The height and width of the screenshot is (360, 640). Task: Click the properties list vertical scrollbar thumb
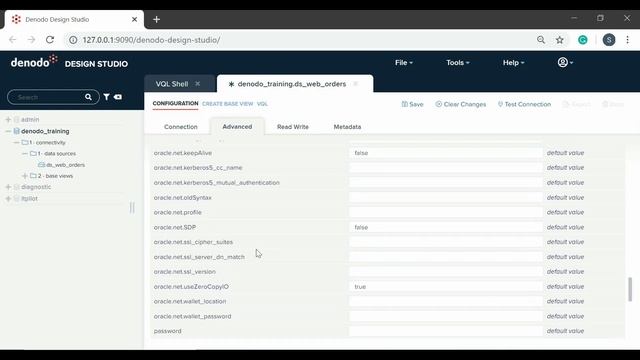[x=630, y=289]
